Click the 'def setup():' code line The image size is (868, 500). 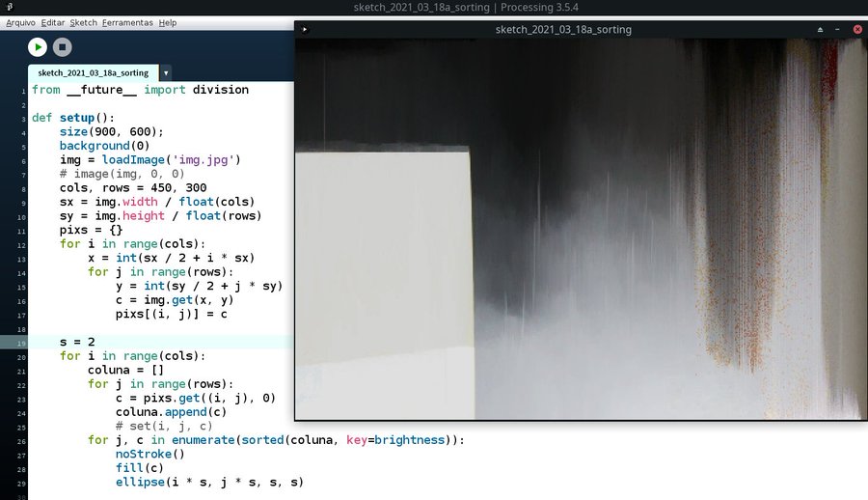(72, 118)
